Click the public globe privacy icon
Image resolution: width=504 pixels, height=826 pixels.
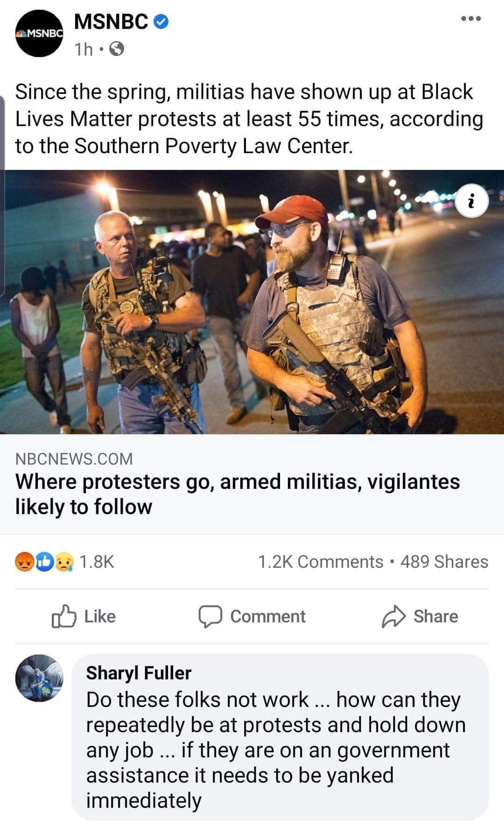[x=117, y=49]
